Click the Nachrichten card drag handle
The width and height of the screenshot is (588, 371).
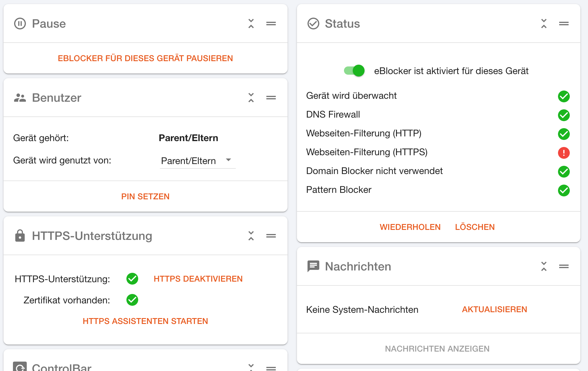click(564, 266)
